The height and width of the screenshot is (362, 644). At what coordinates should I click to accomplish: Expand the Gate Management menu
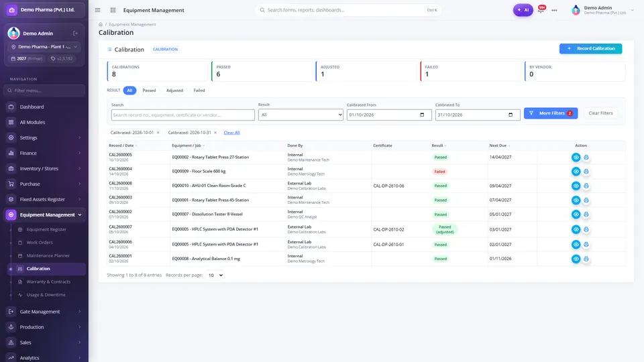click(44, 312)
